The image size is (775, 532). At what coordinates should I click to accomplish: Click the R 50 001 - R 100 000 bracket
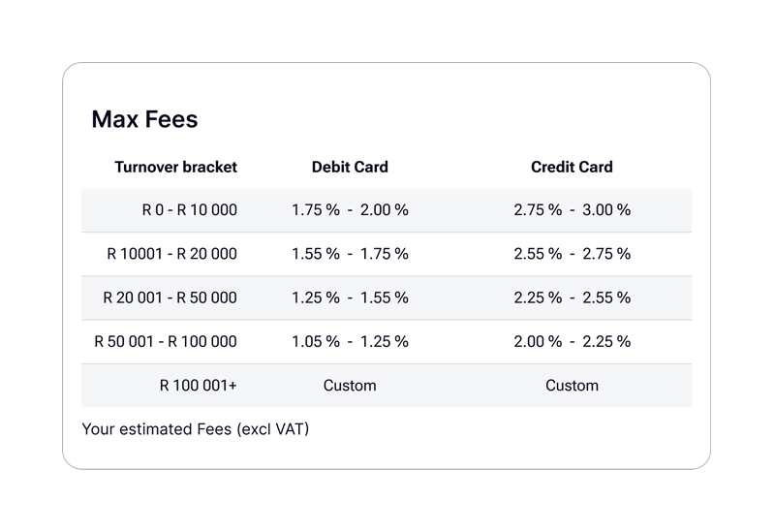(165, 341)
